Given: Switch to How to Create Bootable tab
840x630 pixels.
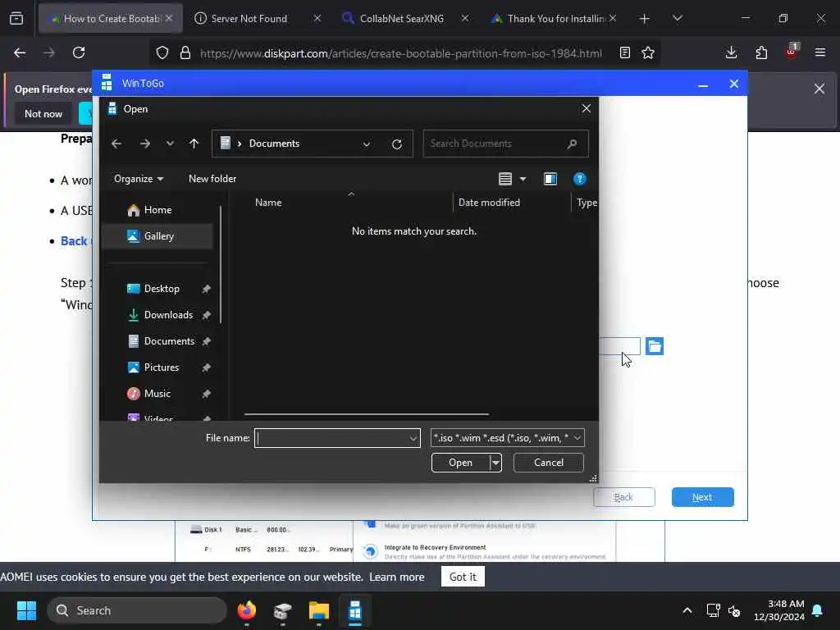Looking at the screenshot, I should tap(111, 19).
